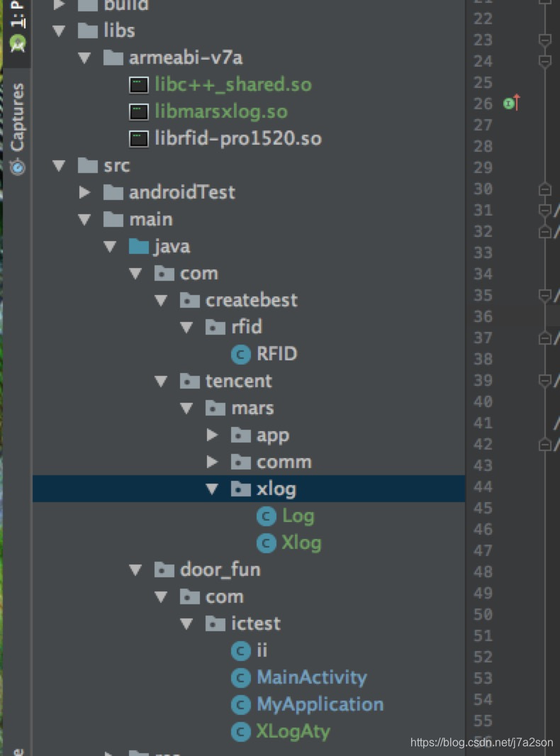The height and width of the screenshot is (756, 560).
Task: Expand the comm package arrow
Action: coord(212,462)
